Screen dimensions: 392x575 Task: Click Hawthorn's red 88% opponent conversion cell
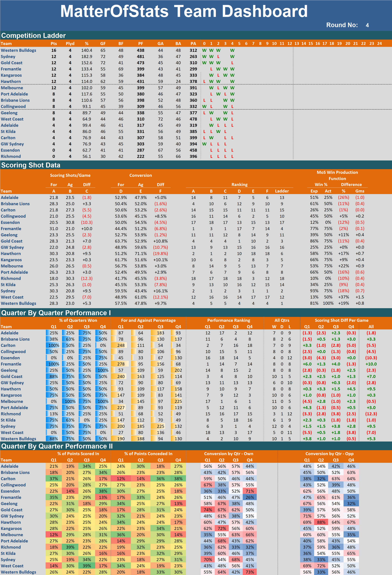click(321, 522)
